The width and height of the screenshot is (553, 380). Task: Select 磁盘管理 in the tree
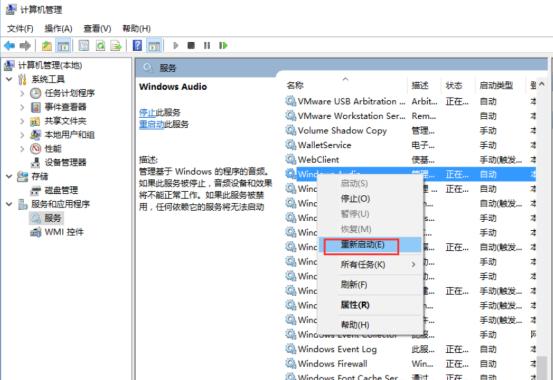(61, 190)
